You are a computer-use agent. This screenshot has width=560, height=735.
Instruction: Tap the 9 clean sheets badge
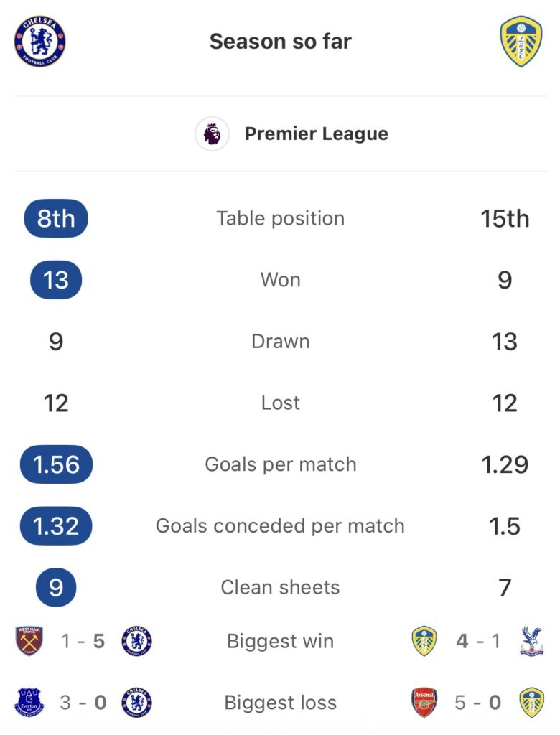(56, 587)
